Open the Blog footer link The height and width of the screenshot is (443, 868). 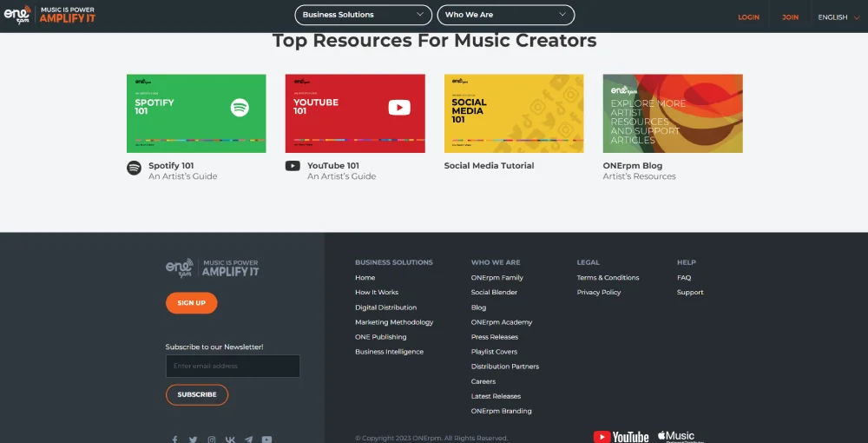(479, 307)
